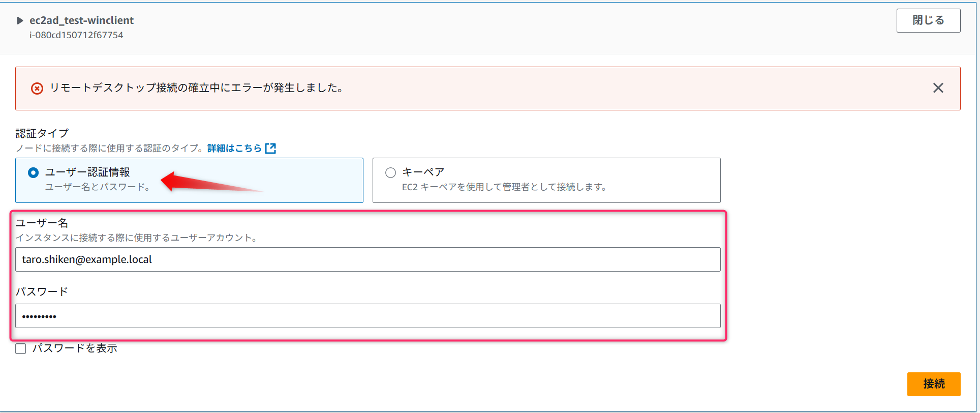The height and width of the screenshot is (413, 980).
Task: Click instance ID i-080cd150712f67754
Action: click(x=76, y=35)
